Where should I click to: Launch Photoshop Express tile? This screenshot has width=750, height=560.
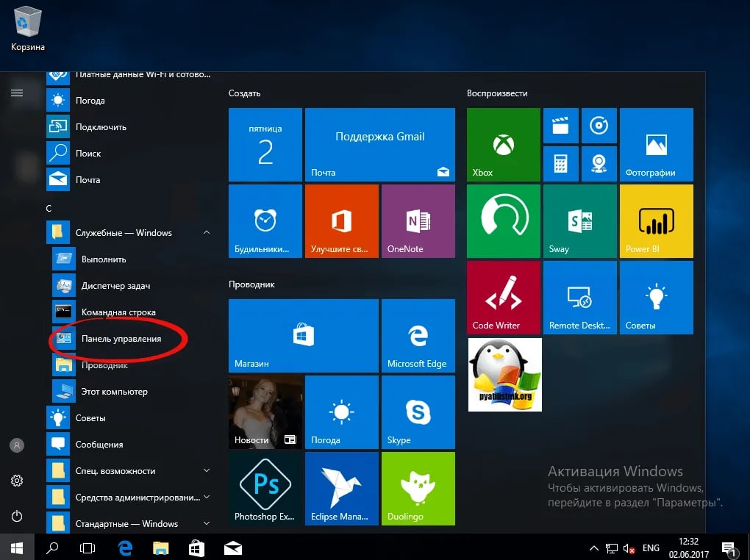pos(265,489)
